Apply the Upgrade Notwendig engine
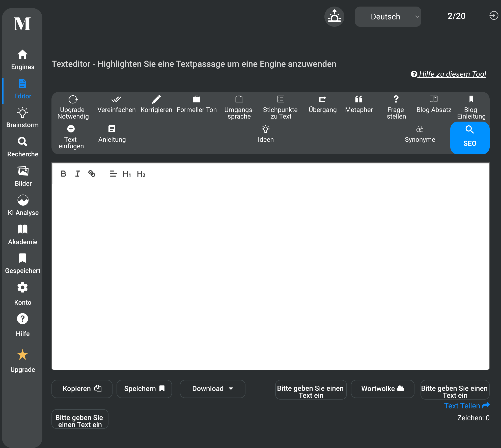Viewport: 501px width, 448px height. coord(73,107)
